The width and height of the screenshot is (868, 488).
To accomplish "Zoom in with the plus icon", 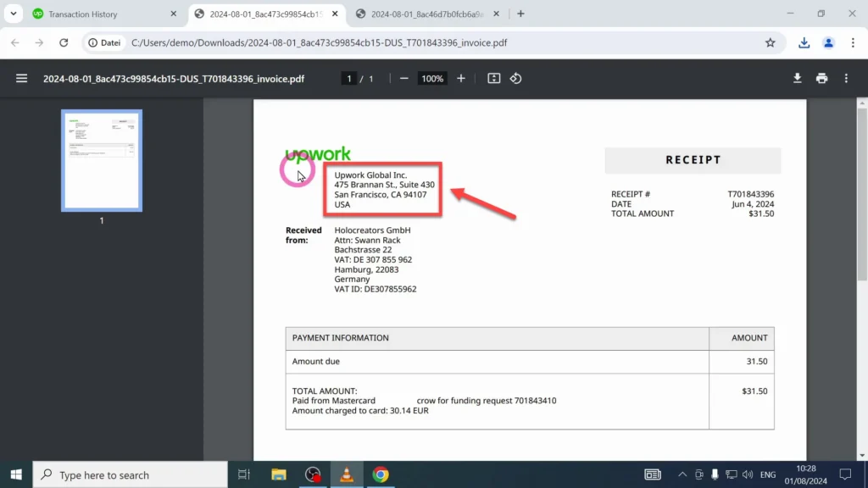I will pyautogui.click(x=461, y=79).
